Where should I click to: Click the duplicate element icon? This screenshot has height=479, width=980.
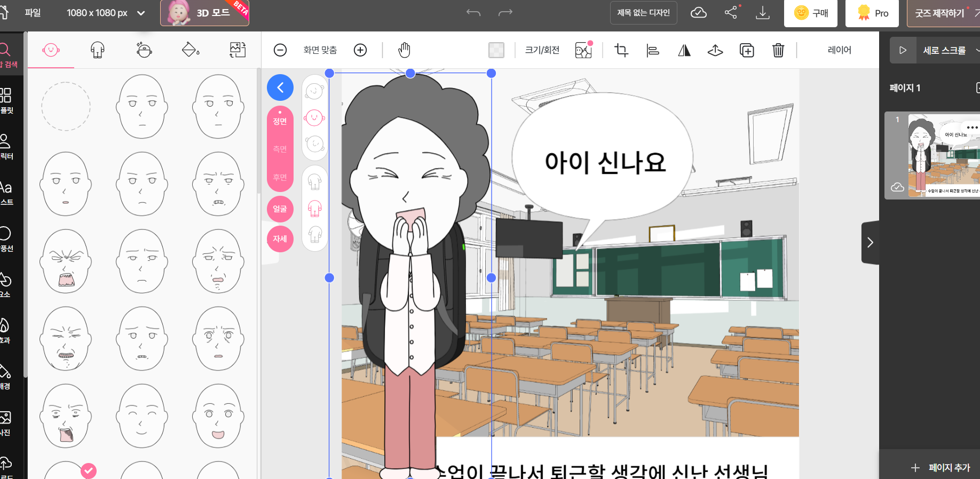746,50
